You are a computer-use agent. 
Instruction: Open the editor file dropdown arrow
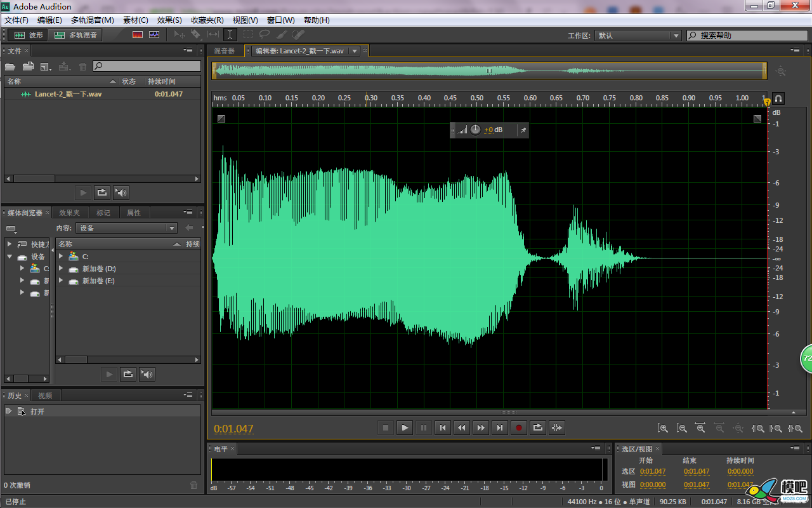(x=355, y=51)
